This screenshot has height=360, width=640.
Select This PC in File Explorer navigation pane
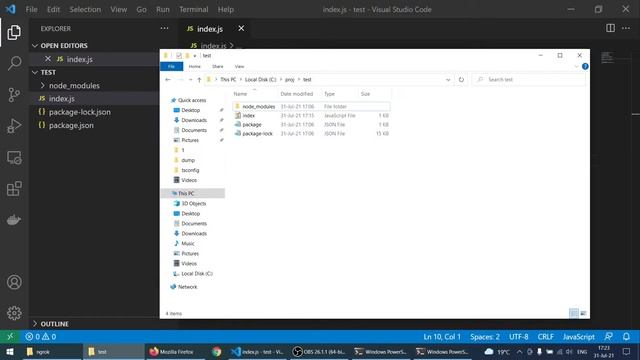(186, 193)
